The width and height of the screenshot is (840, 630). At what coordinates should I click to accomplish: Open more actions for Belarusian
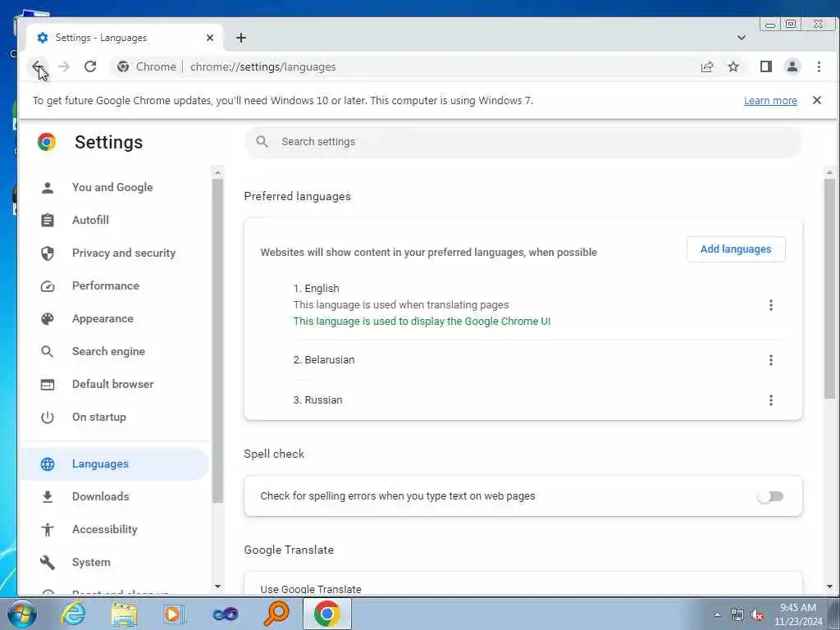pyautogui.click(x=770, y=360)
